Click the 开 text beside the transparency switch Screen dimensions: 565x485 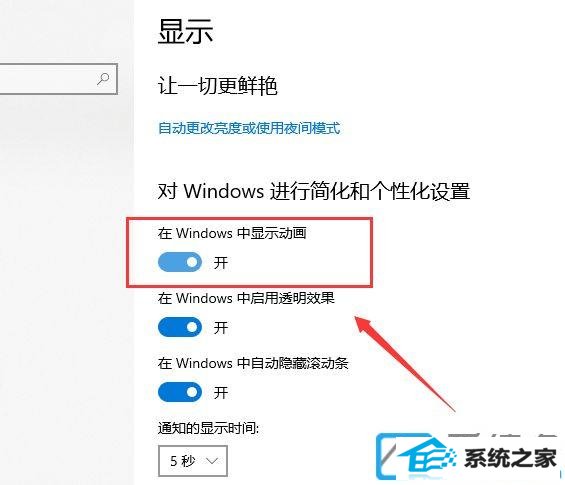click(221, 328)
